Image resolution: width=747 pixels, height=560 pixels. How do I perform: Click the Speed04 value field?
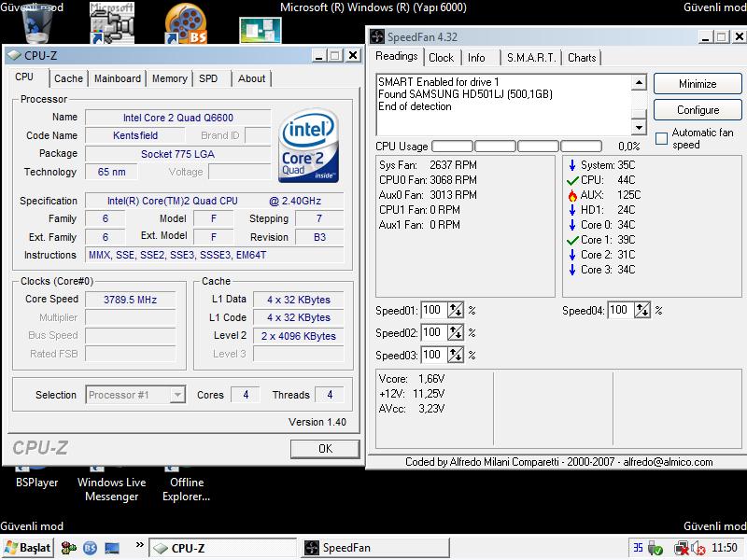click(x=621, y=310)
